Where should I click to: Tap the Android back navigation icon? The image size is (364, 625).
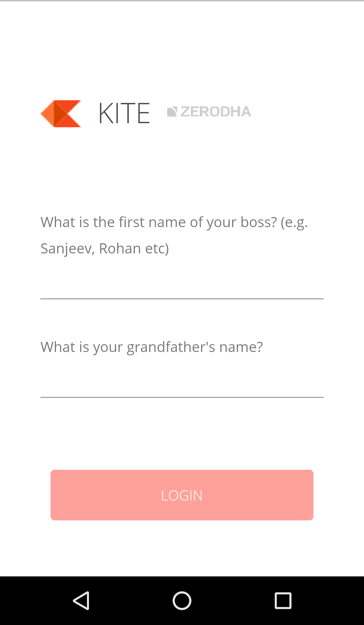(x=81, y=601)
